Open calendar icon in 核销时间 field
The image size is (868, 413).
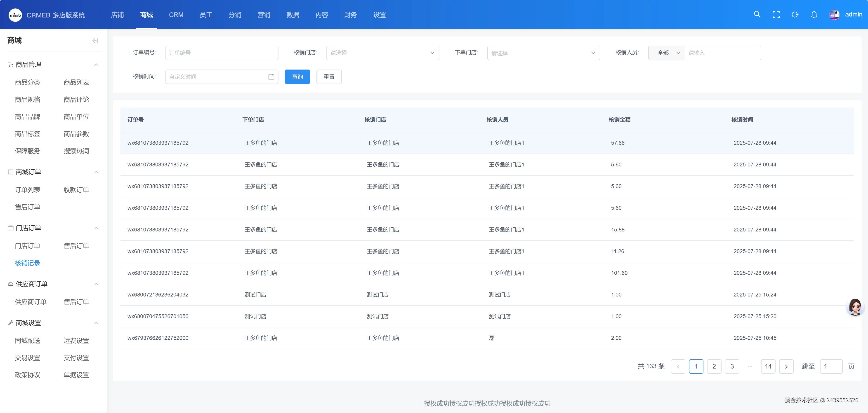(271, 77)
